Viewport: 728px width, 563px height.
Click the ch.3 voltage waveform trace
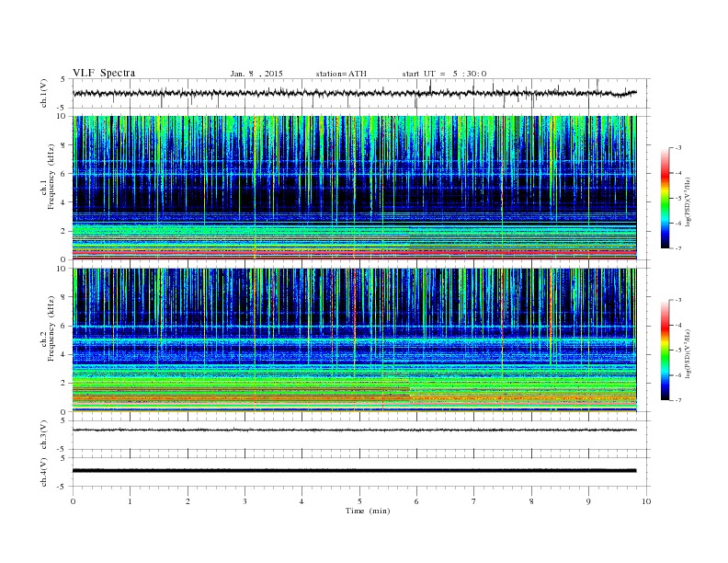[x=355, y=431]
